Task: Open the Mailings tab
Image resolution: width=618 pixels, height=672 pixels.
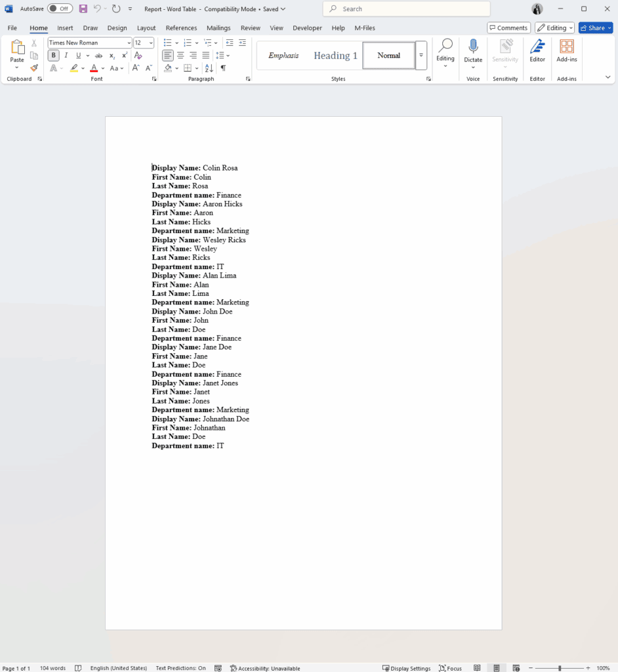Action: coord(218,28)
